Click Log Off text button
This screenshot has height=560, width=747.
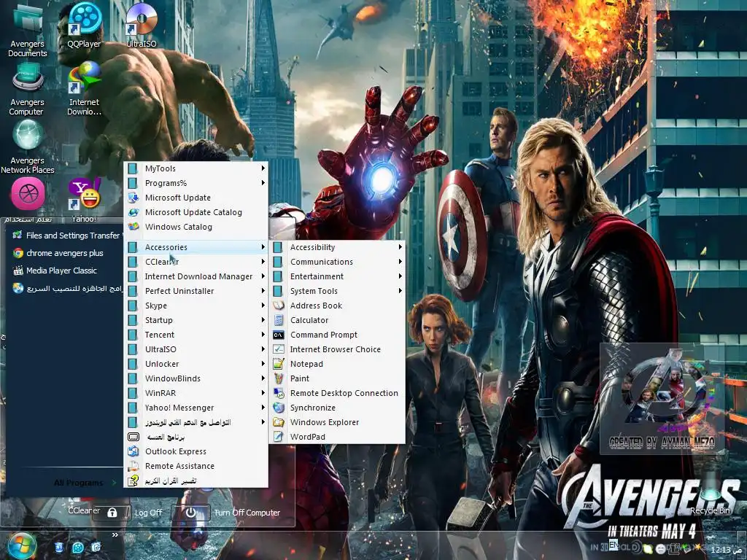148,513
